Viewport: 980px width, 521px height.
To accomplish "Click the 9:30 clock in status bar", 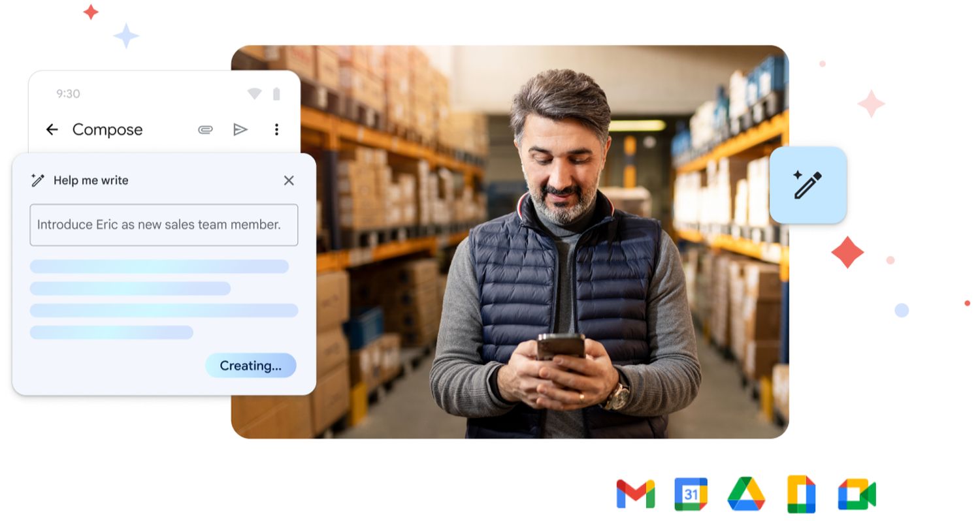I will (68, 94).
